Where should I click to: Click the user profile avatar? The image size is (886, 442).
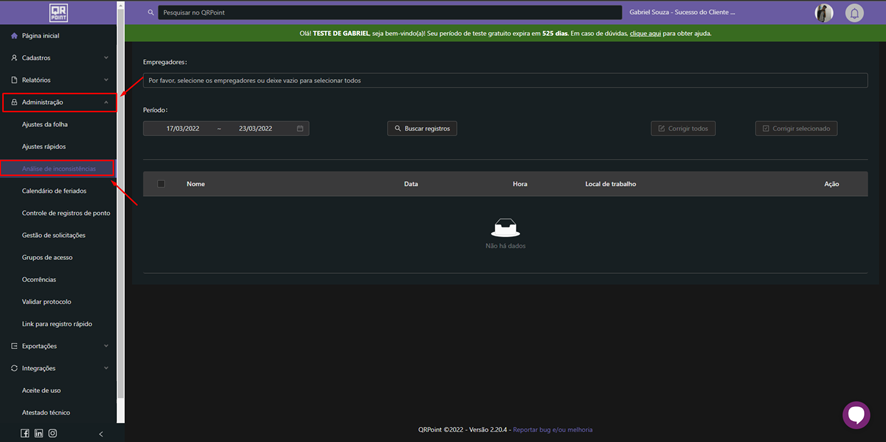824,13
